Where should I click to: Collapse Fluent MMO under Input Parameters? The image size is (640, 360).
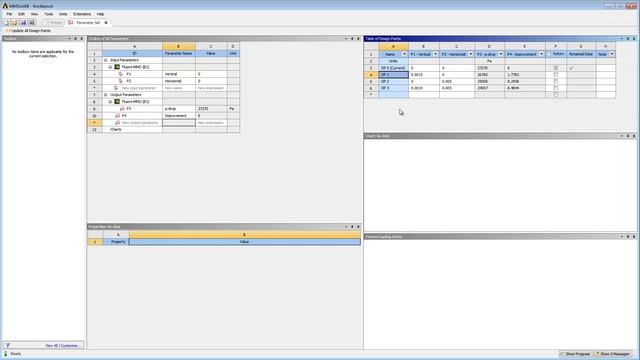(x=110, y=67)
